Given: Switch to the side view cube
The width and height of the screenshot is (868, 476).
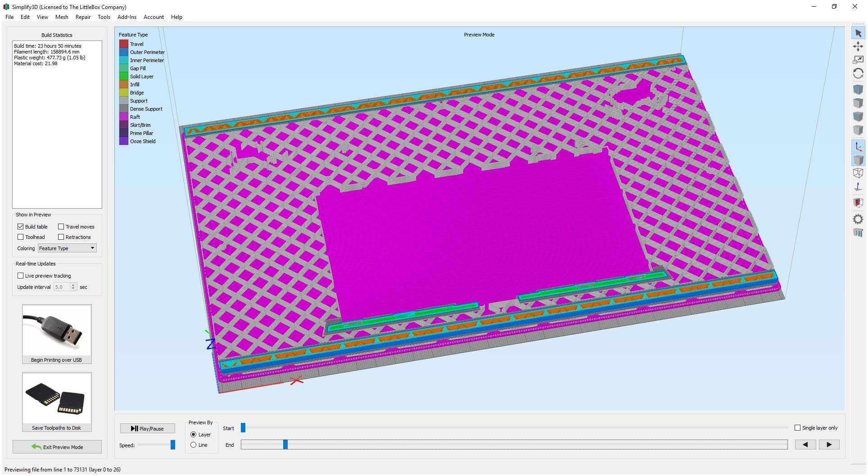Looking at the screenshot, I should tap(858, 130).
